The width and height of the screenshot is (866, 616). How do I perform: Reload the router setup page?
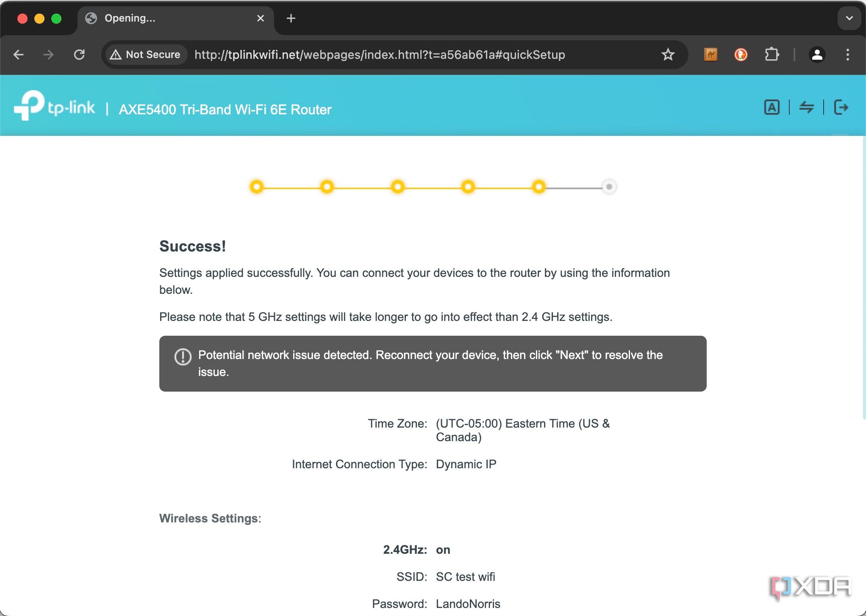[x=80, y=55]
